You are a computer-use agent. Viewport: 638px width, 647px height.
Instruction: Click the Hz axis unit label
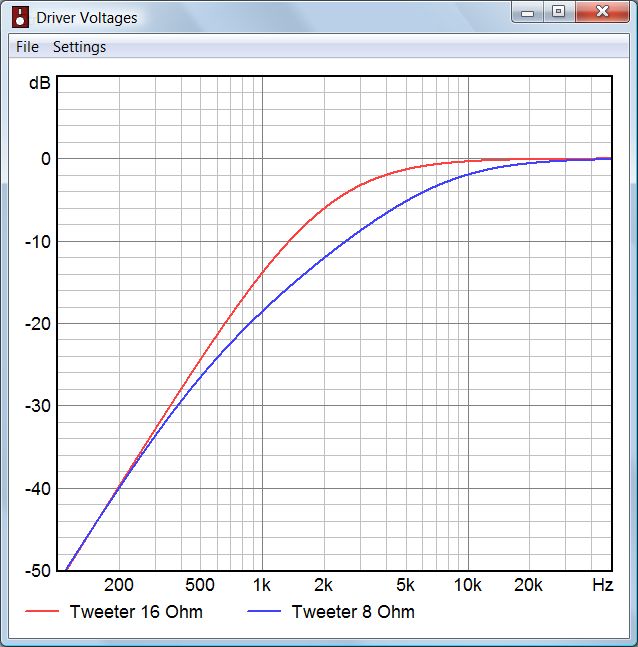[x=603, y=585]
